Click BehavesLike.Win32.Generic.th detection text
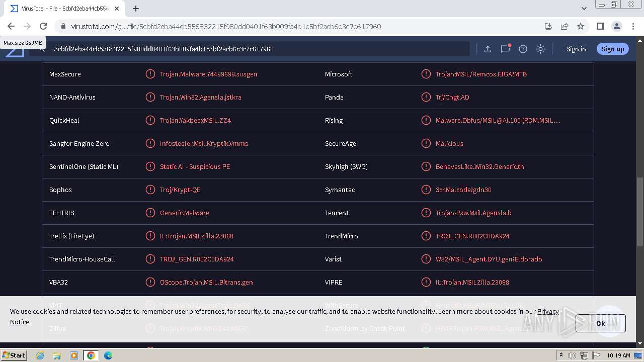The image size is (644, 362). pos(479,166)
